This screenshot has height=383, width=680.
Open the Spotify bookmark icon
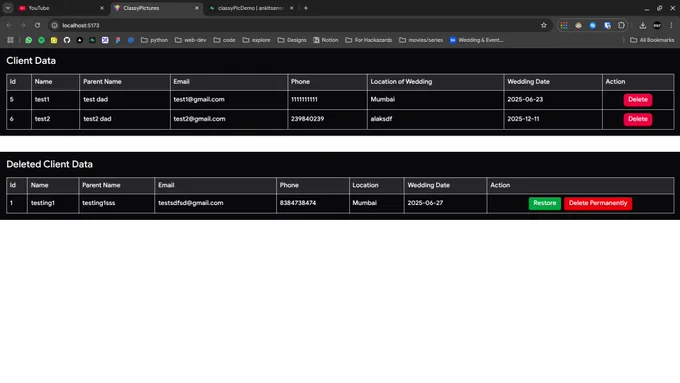pyautogui.click(x=41, y=40)
